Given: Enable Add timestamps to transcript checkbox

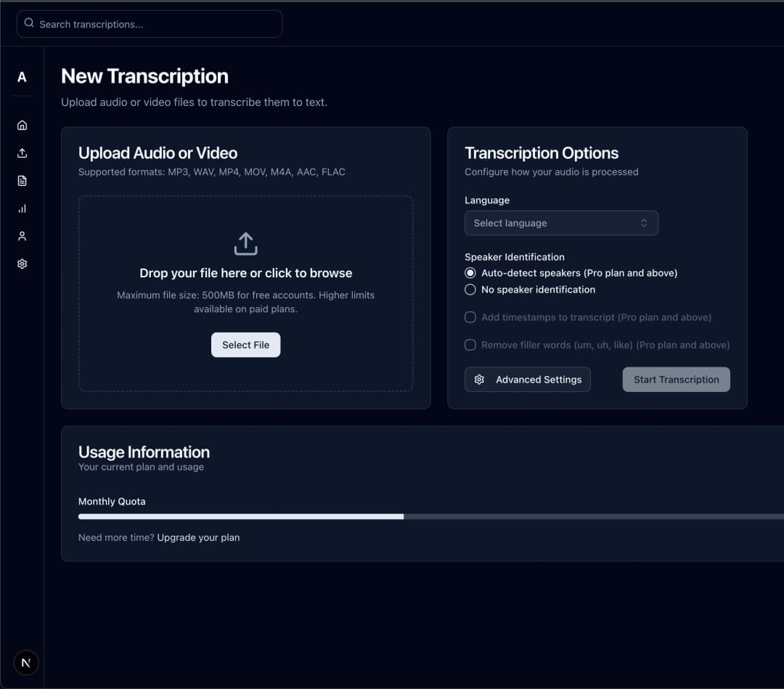Looking at the screenshot, I should (470, 317).
